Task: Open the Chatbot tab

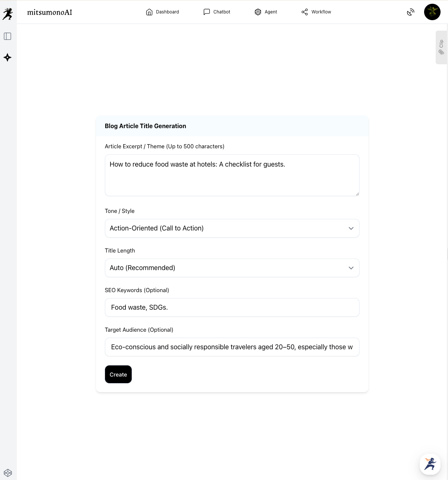Action: point(217,12)
